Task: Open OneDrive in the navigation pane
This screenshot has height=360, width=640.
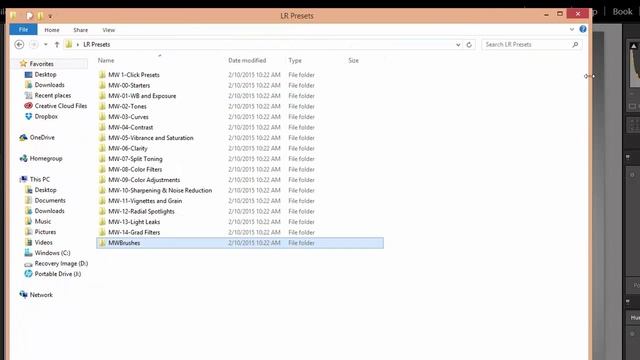Action: [42, 138]
